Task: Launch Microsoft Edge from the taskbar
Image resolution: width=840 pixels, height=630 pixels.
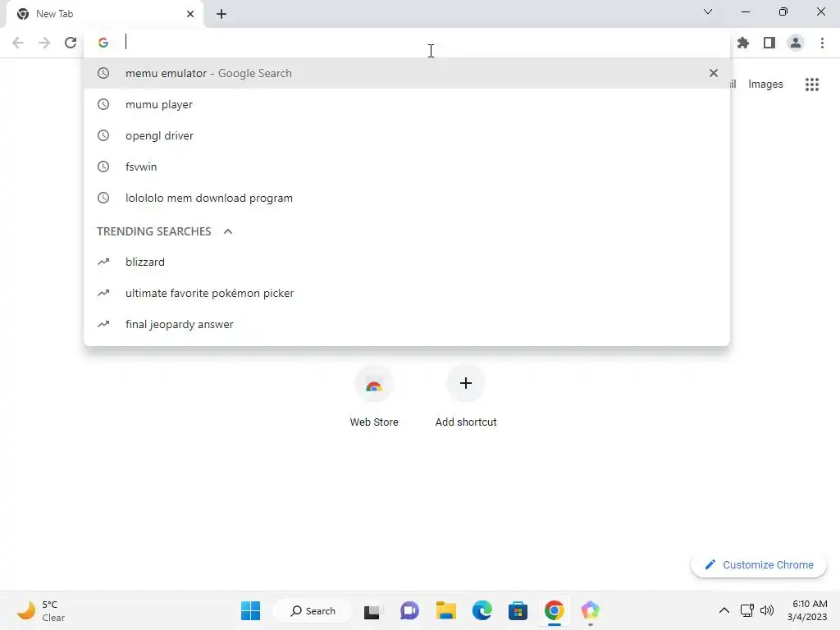Action: click(x=482, y=610)
